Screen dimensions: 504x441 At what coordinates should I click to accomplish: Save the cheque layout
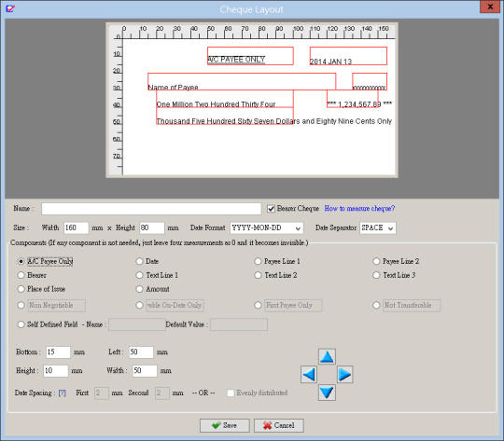224,425
